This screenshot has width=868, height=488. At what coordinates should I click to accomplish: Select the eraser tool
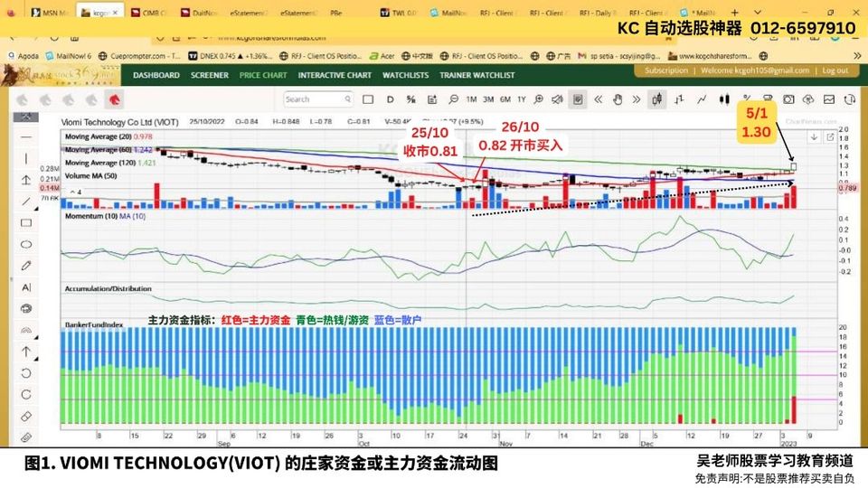(26, 417)
